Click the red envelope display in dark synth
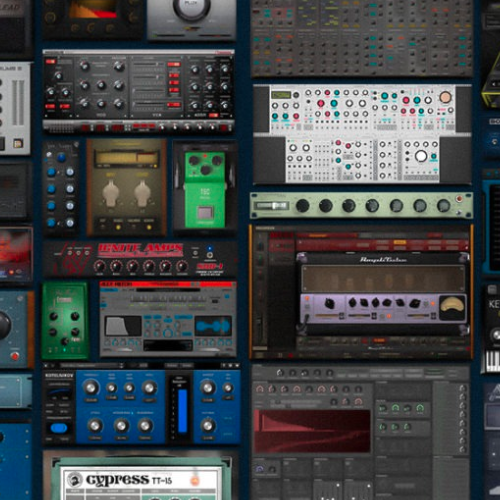Viewport: 500px width, 500px height. tap(312, 431)
